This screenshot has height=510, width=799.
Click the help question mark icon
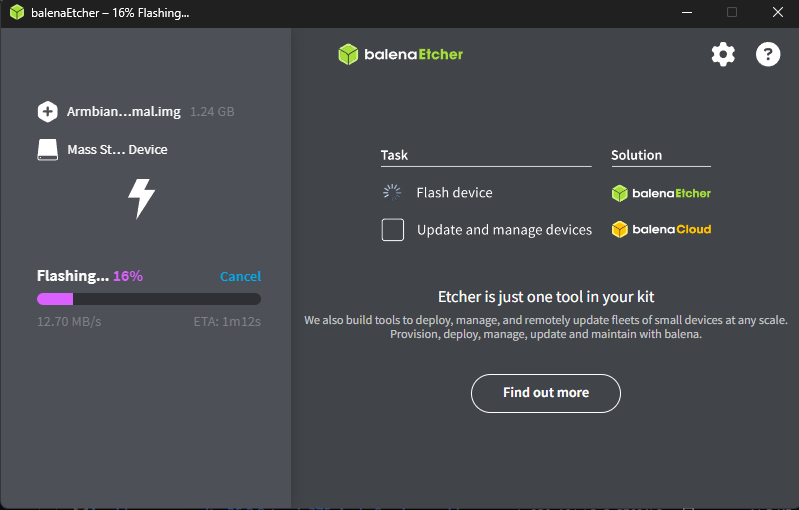click(x=767, y=54)
